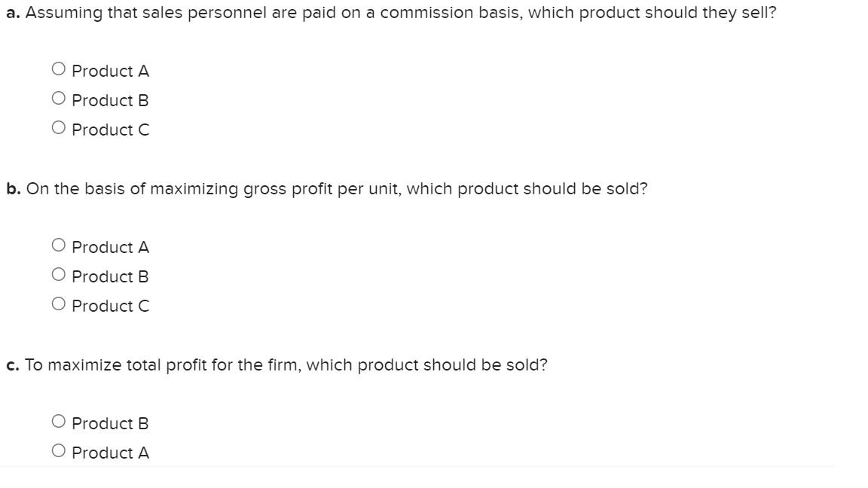Click the gross profit per unit question text

pyautogui.click(x=336, y=189)
